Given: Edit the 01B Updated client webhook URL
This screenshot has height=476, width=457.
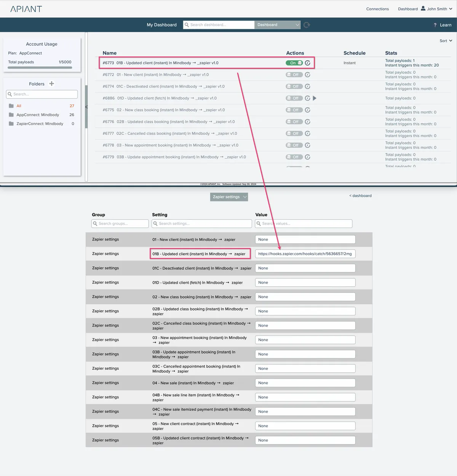Looking at the screenshot, I should tap(305, 254).
